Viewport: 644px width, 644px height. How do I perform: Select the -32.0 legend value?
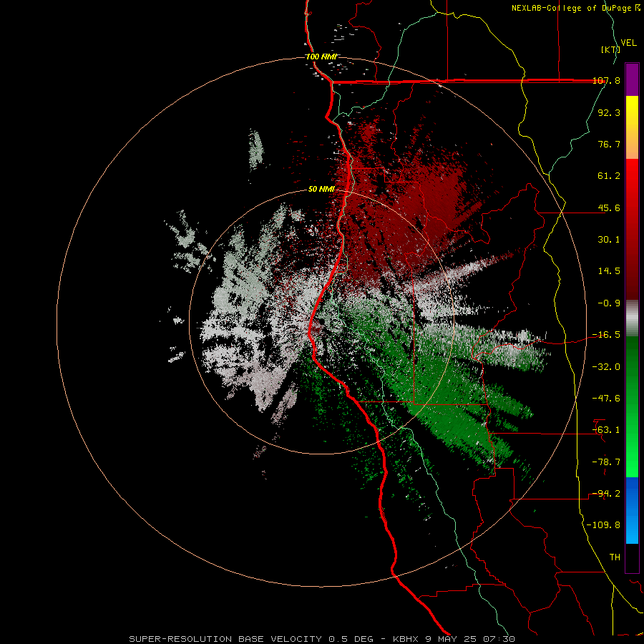pyautogui.click(x=606, y=366)
